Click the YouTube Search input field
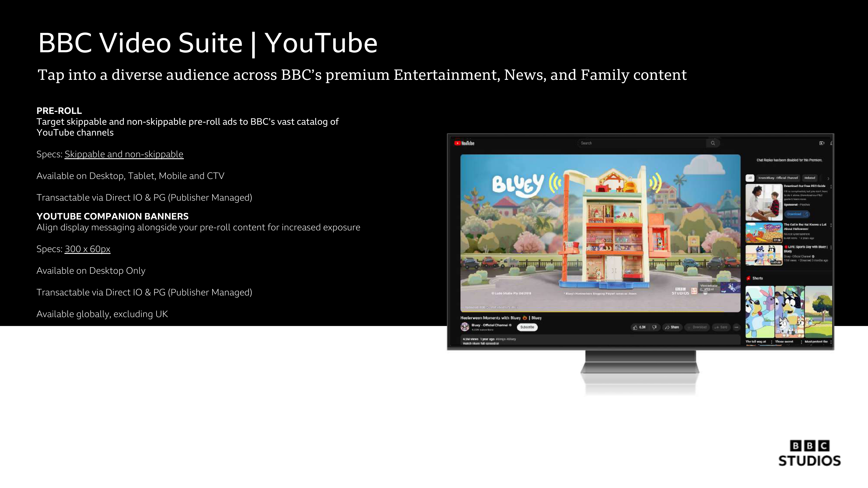Screen dimensions: 868x488 [x=642, y=143]
